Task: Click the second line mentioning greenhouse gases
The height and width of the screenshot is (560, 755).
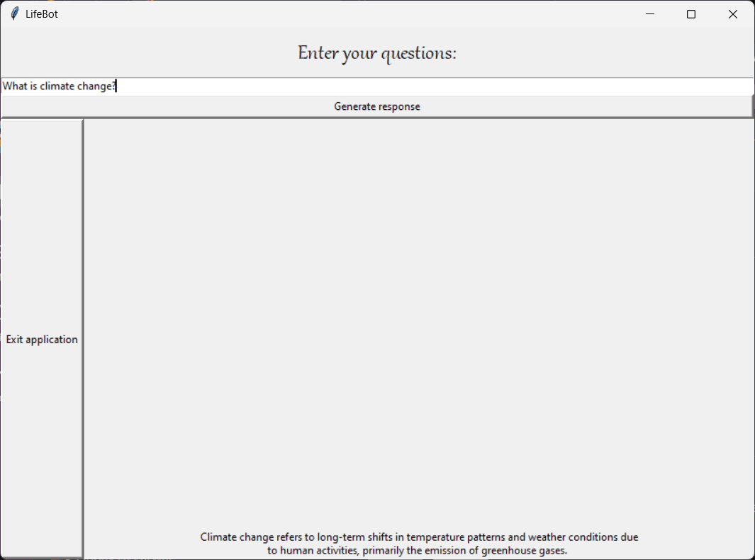Action: pos(417,550)
